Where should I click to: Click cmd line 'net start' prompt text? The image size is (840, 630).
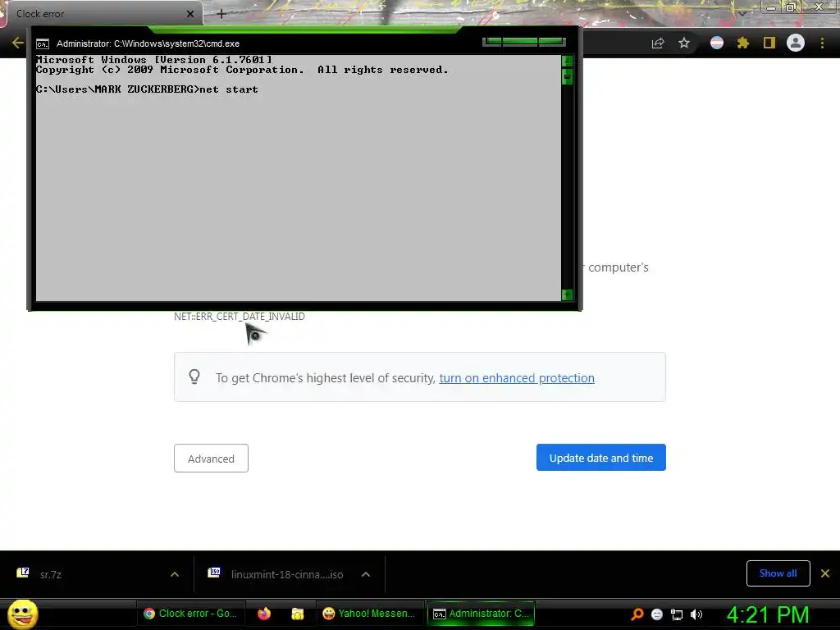(229, 89)
